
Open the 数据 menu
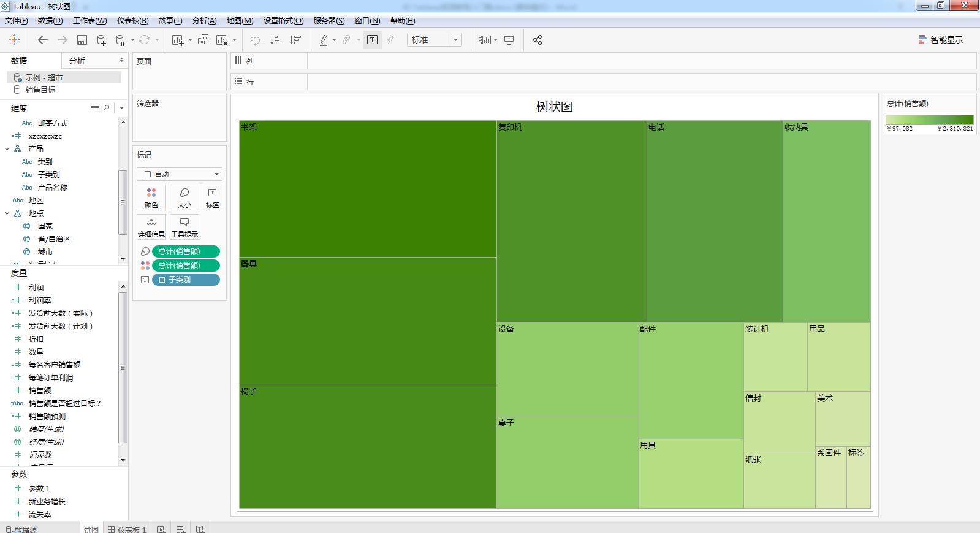[x=50, y=20]
